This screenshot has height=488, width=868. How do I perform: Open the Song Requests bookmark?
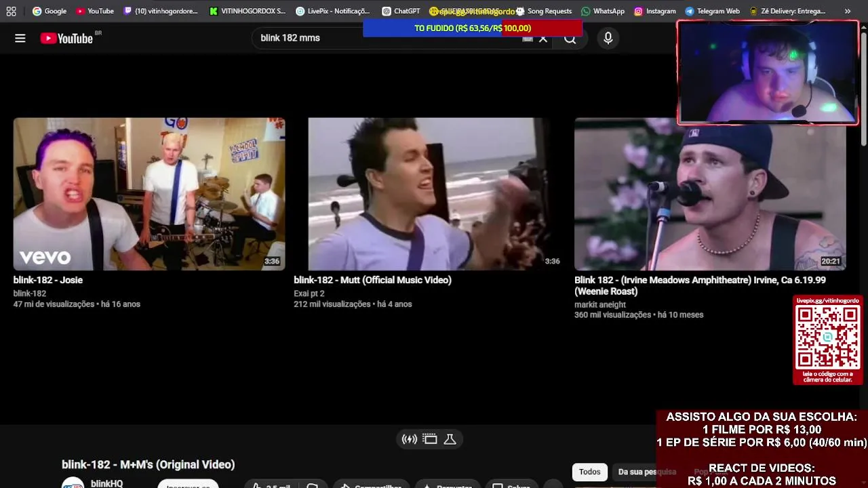544,11
